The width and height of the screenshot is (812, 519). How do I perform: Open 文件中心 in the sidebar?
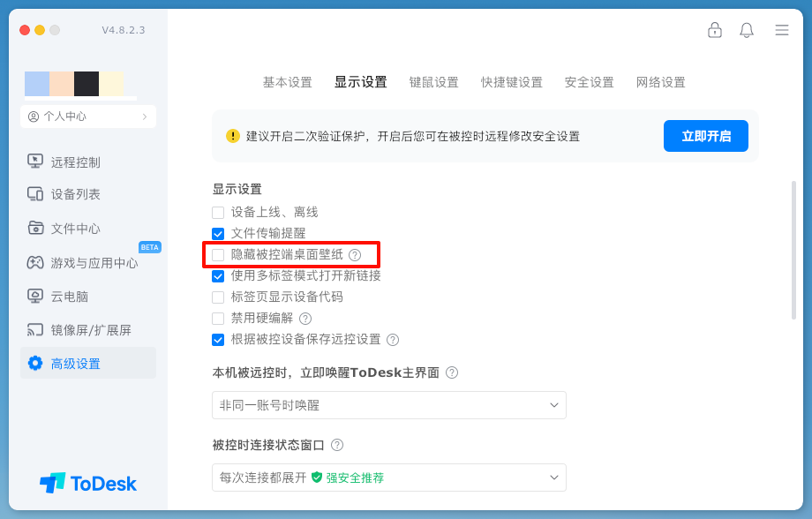(x=66, y=228)
